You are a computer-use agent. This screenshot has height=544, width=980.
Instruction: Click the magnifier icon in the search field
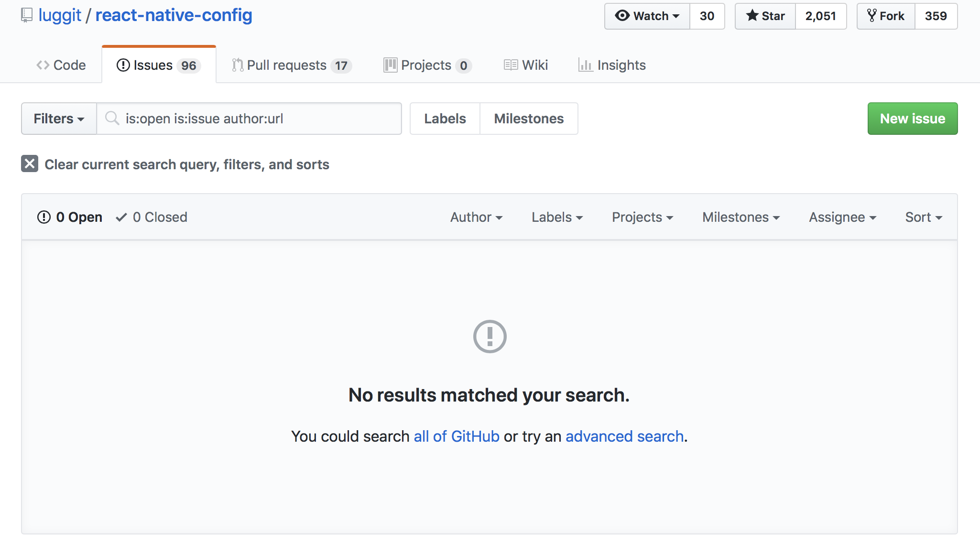tap(112, 119)
